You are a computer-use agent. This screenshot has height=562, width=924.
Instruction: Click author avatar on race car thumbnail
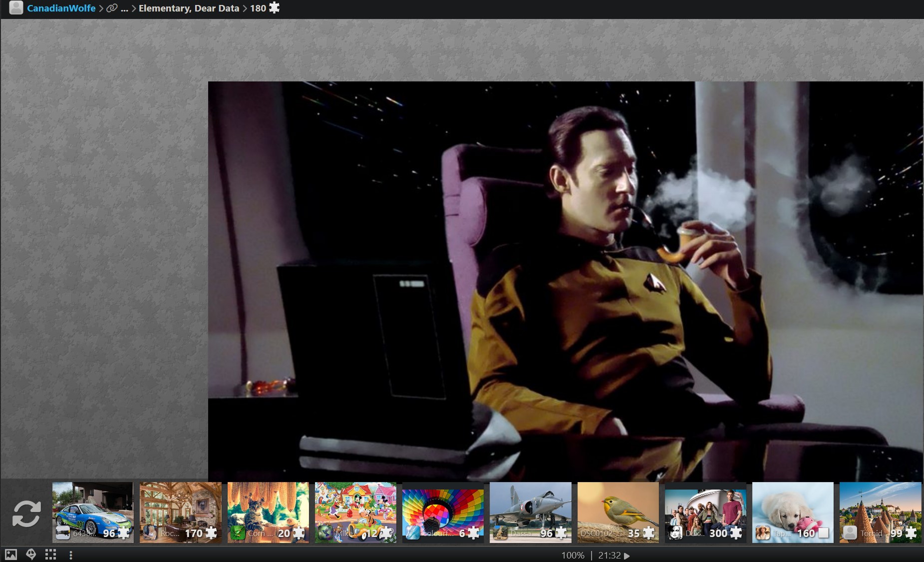tap(62, 533)
